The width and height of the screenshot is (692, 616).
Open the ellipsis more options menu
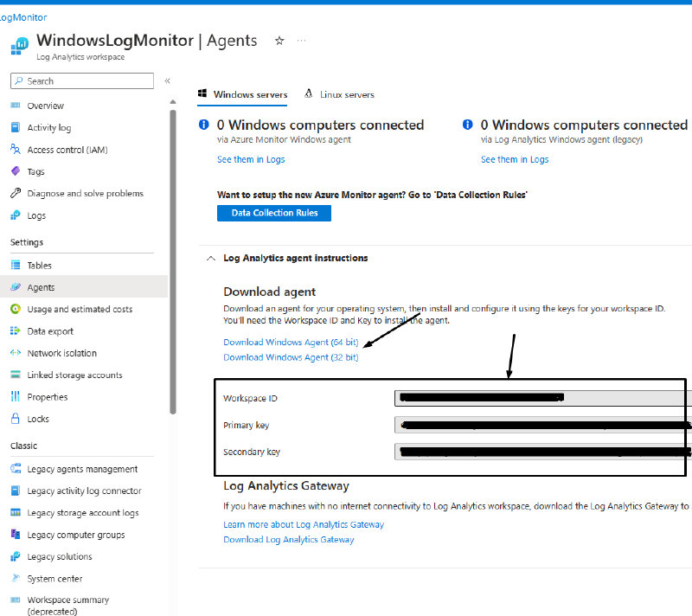click(x=301, y=41)
